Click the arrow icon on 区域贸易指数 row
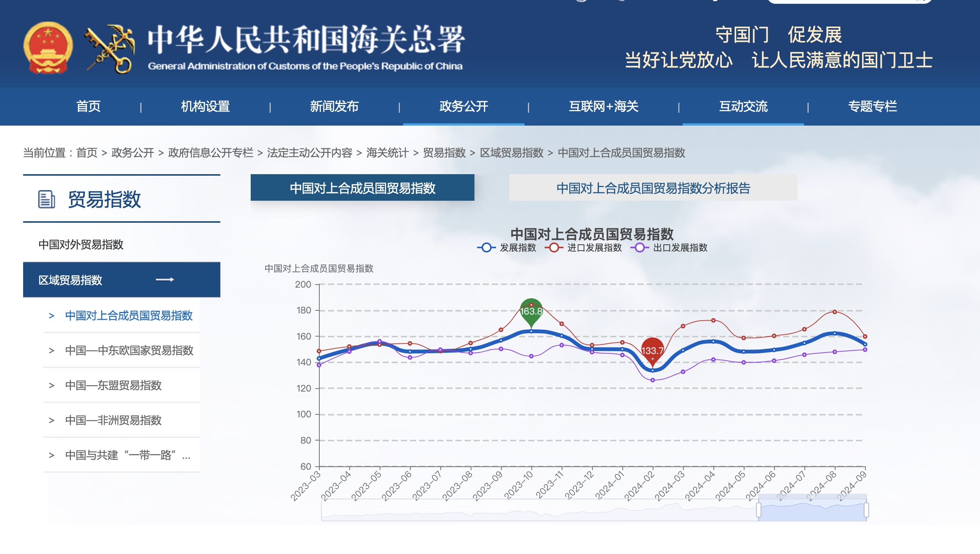Viewport: 980px width, 554px height. [165, 280]
